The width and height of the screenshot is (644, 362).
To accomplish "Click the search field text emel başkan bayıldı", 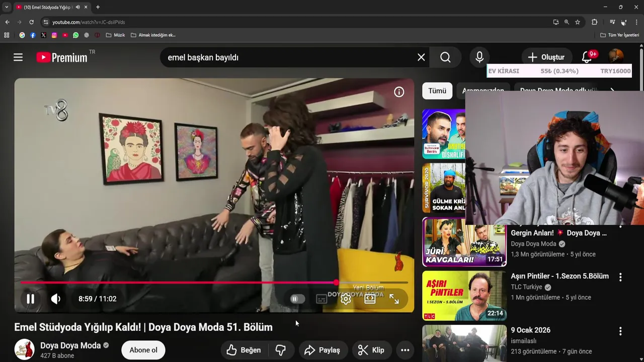I will pyautogui.click(x=203, y=57).
